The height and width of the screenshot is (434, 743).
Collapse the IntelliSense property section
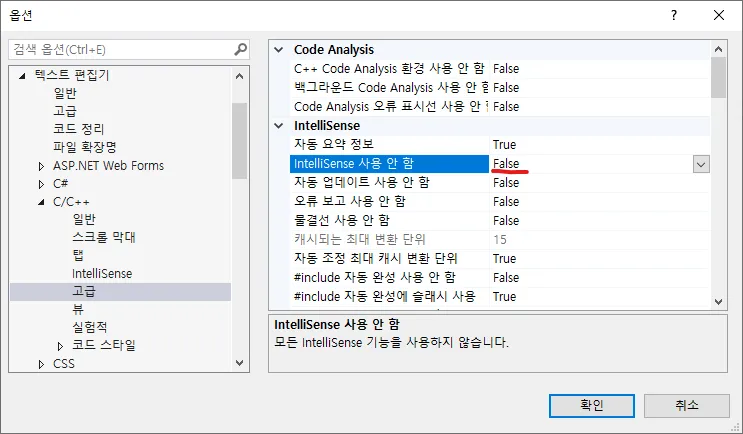(279, 126)
